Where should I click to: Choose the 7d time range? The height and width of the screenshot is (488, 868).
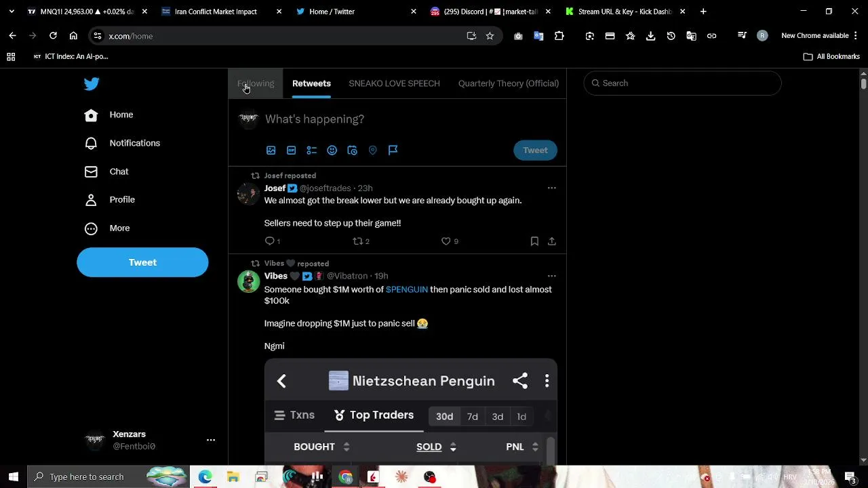[473, 417]
